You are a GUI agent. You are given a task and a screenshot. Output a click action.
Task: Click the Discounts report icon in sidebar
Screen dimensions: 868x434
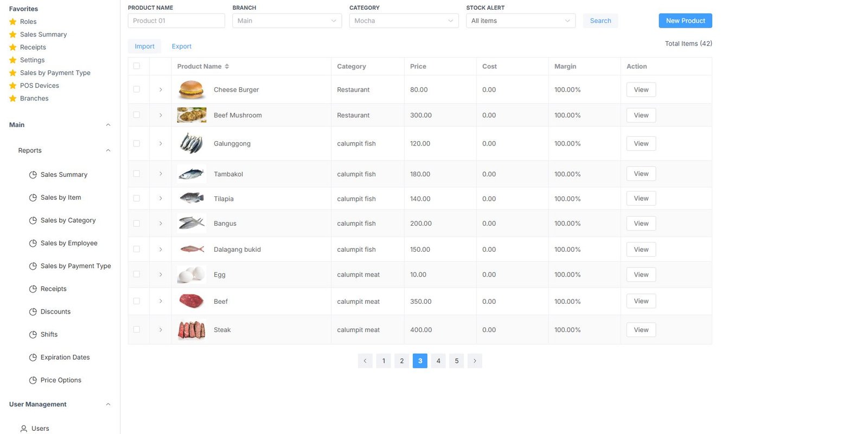[x=33, y=312]
